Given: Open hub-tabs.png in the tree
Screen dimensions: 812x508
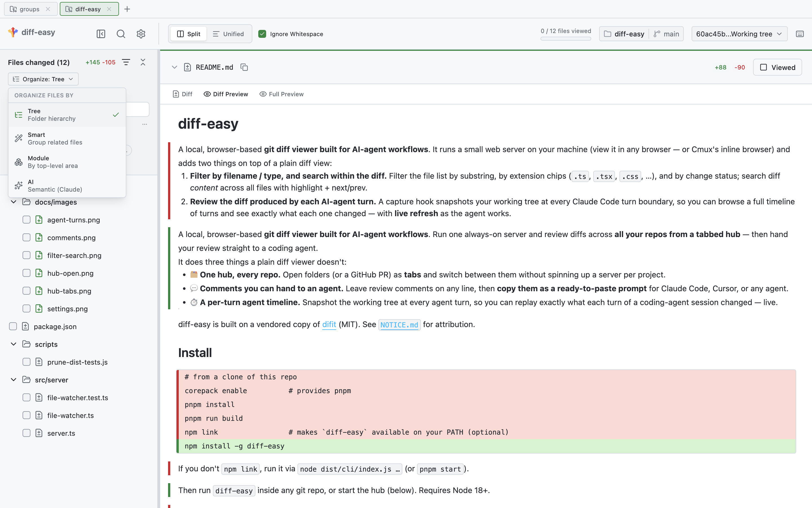Looking at the screenshot, I should pyautogui.click(x=69, y=291).
